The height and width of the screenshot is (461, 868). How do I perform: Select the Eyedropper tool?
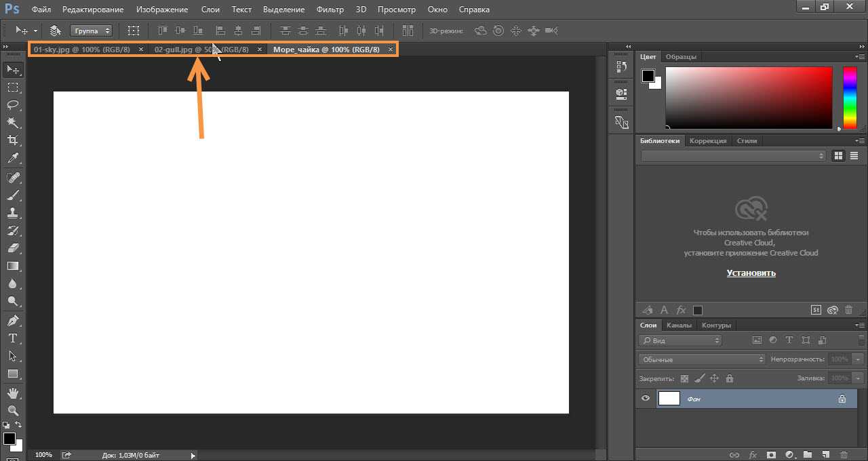(13, 159)
